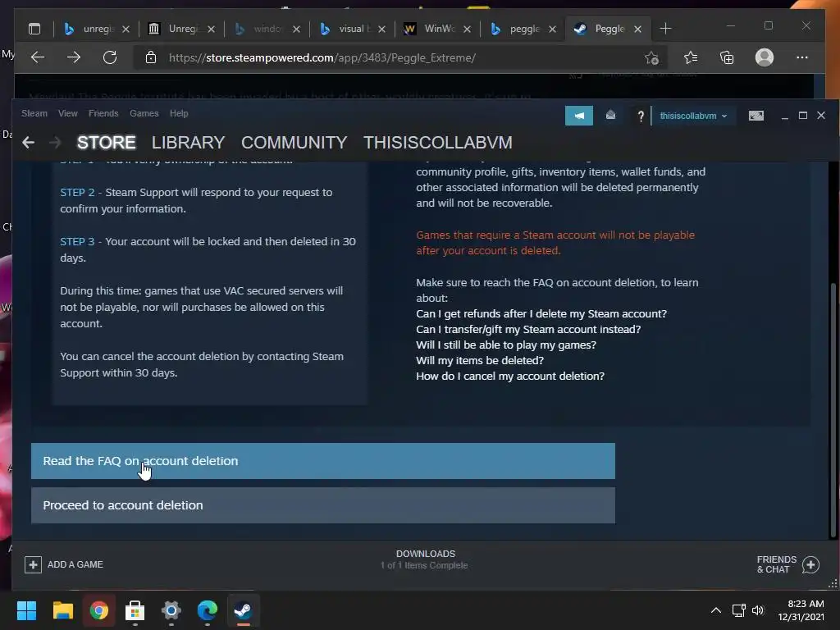840x630 pixels.
Task: Open the Friends menu
Action: (103, 113)
